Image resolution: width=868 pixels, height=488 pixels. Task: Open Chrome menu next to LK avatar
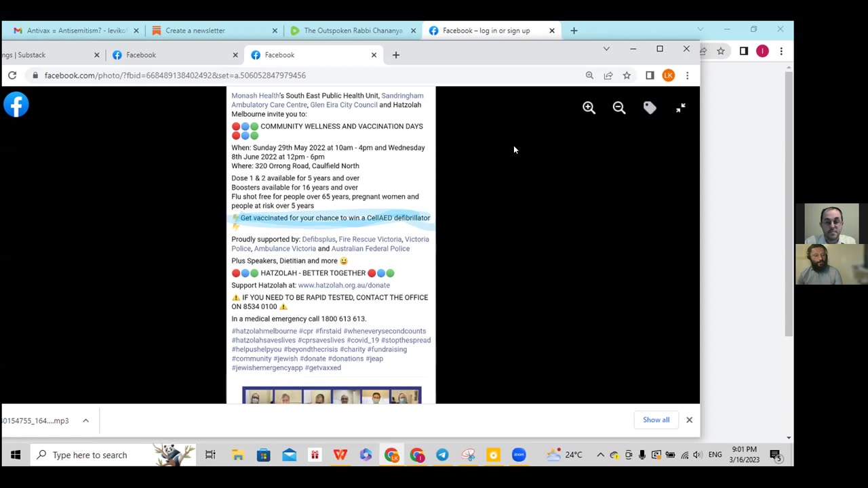687,75
